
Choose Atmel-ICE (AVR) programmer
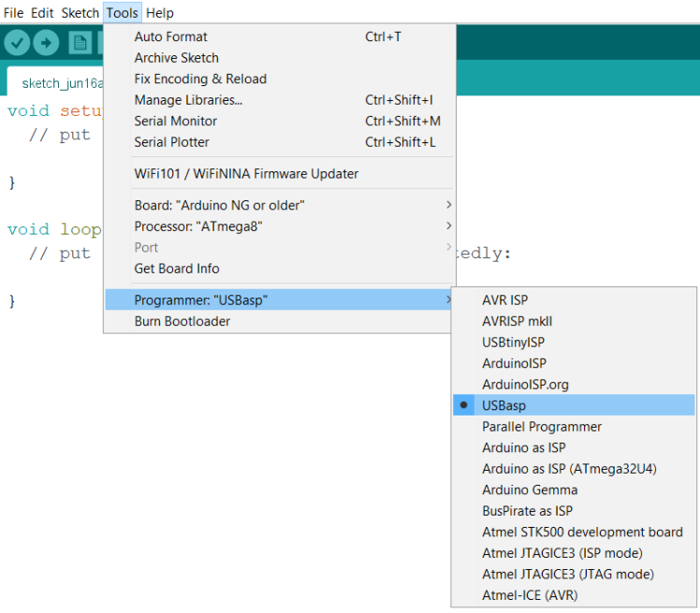tap(528, 595)
